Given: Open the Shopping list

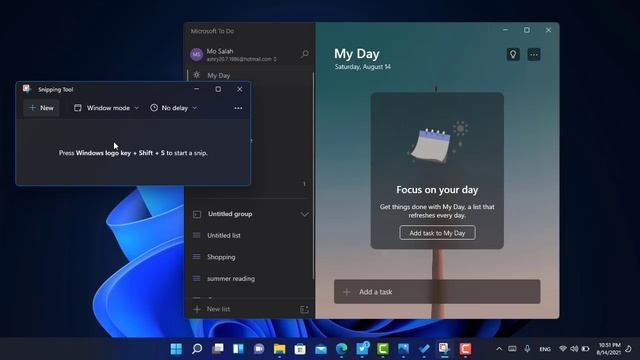Looking at the screenshot, I should 249,257.
